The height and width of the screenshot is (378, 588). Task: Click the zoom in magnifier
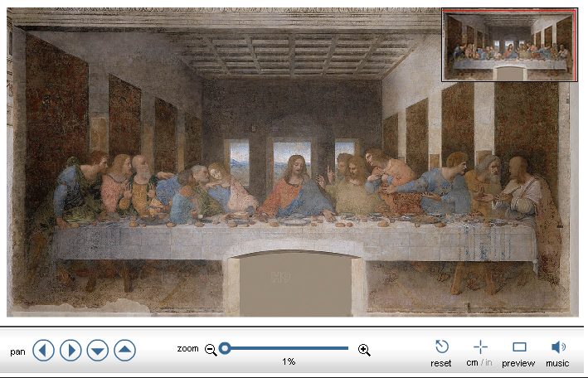tap(364, 350)
